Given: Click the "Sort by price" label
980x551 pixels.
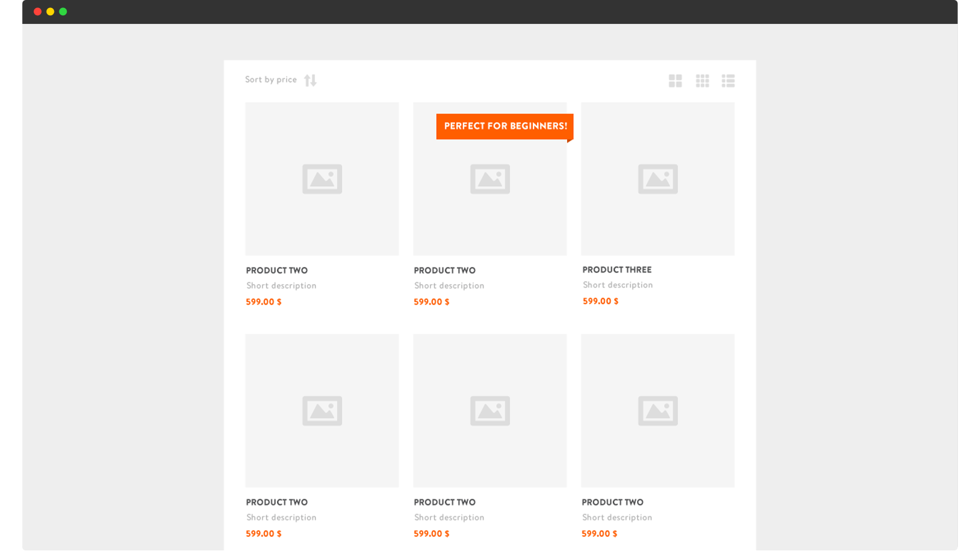Looking at the screenshot, I should click(271, 80).
